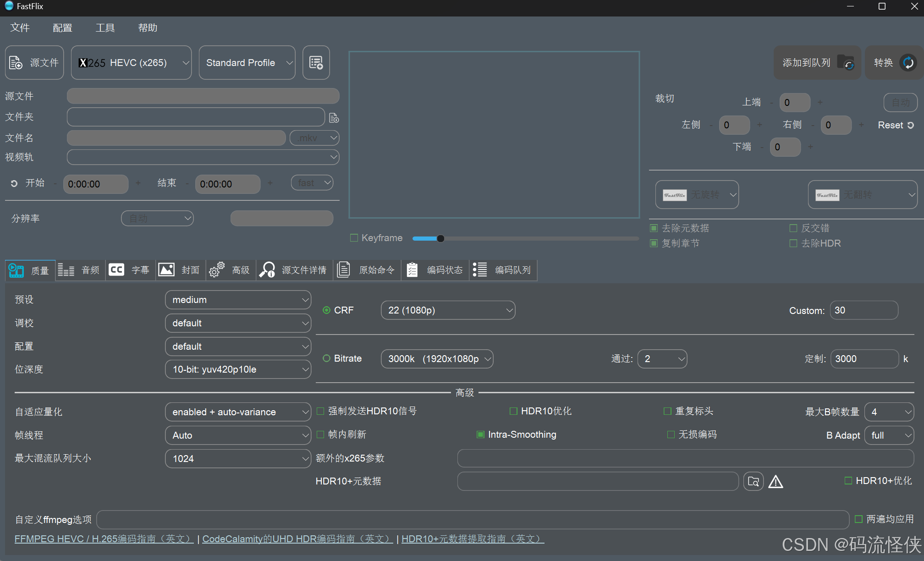
Task: Click the source file add icon button
Action: (x=34, y=63)
